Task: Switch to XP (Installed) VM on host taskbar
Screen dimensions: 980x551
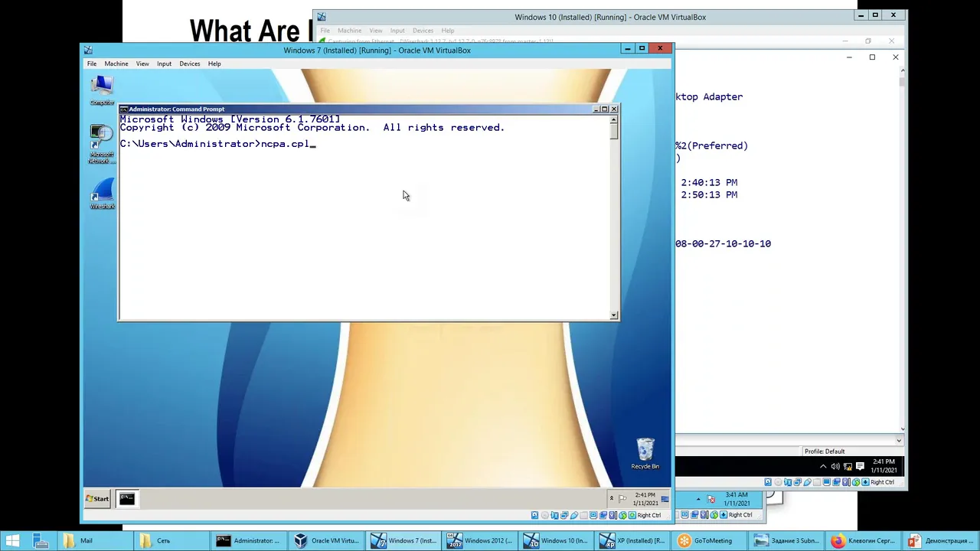Action: click(633, 541)
